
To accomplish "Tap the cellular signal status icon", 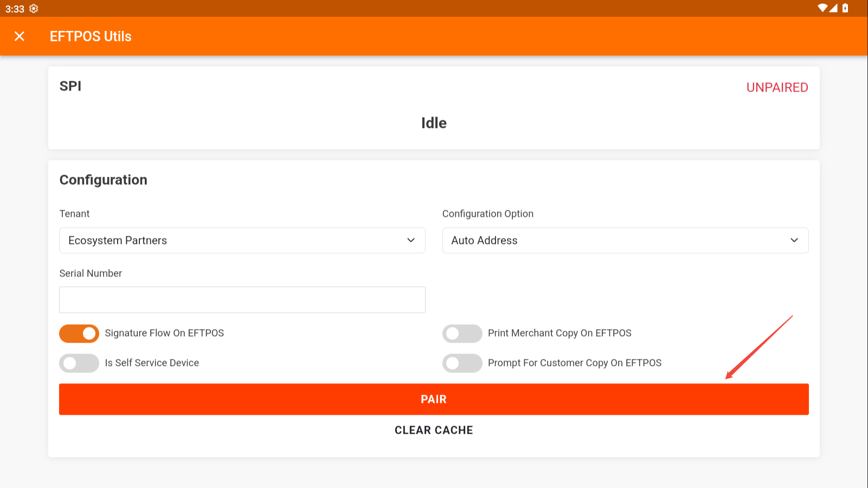I will coord(833,8).
